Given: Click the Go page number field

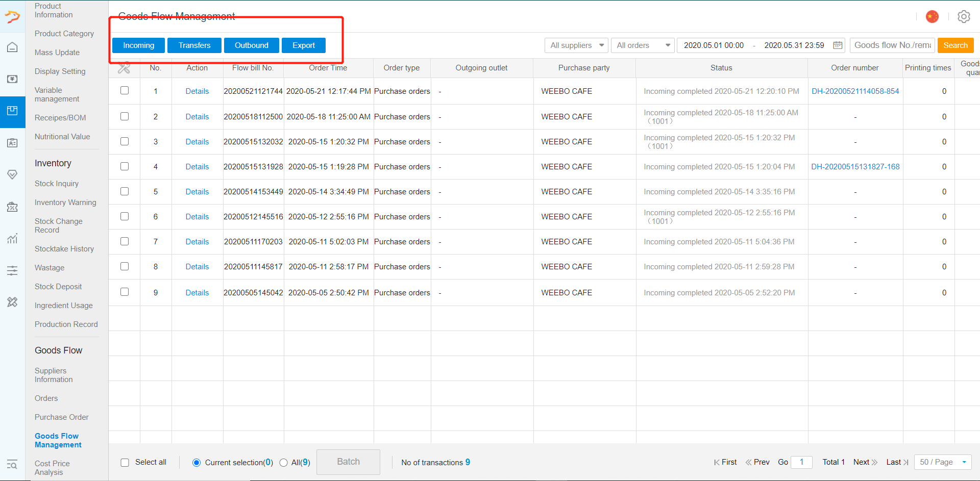Looking at the screenshot, I should [x=801, y=462].
